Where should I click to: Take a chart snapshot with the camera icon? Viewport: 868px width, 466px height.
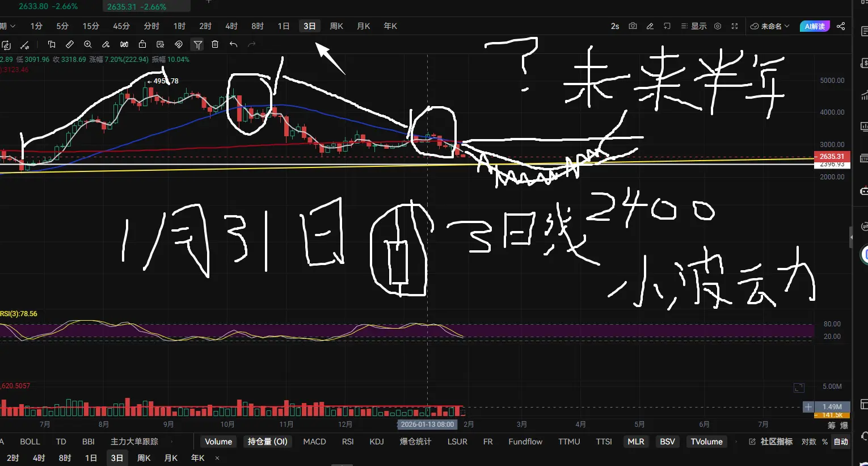[633, 26]
